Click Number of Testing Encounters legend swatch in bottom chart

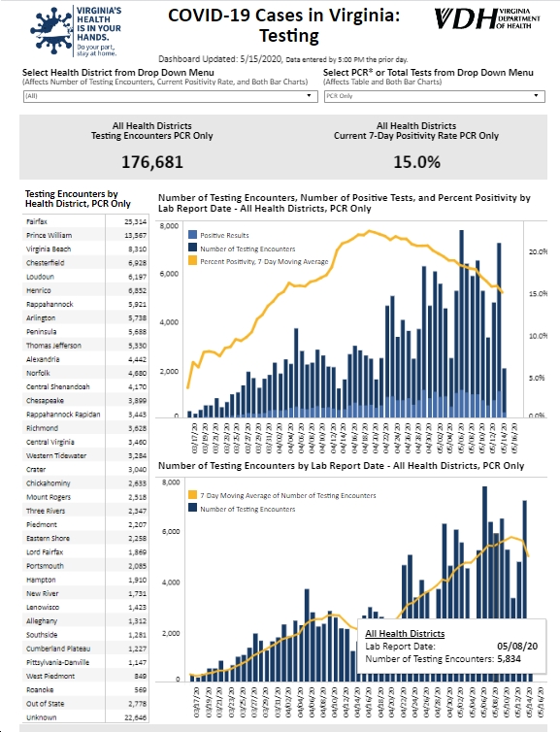point(192,508)
